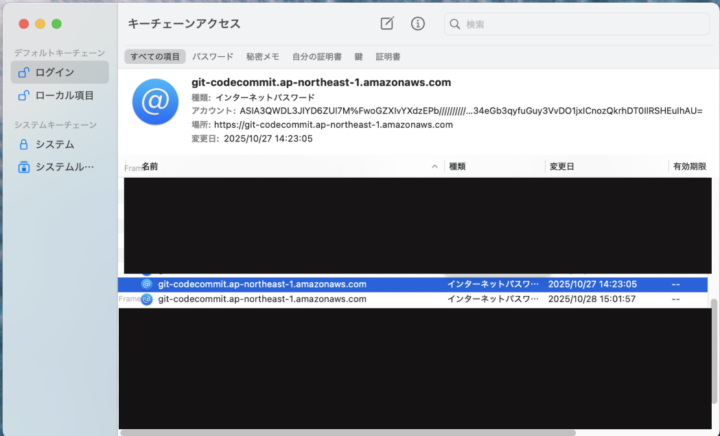
Task: Switch to the 自分の証明書 tab
Action: pos(317,57)
